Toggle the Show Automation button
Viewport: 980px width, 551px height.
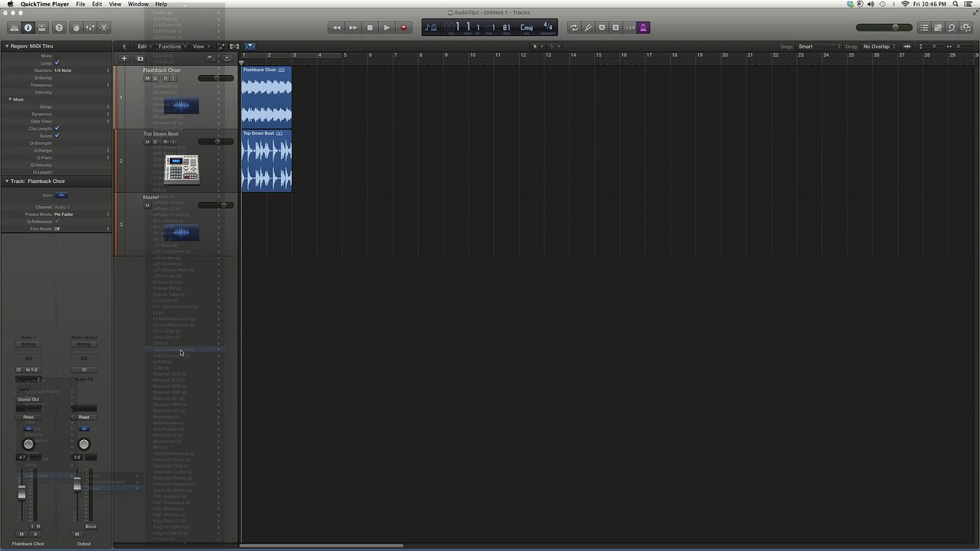pyautogui.click(x=221, y=47)
